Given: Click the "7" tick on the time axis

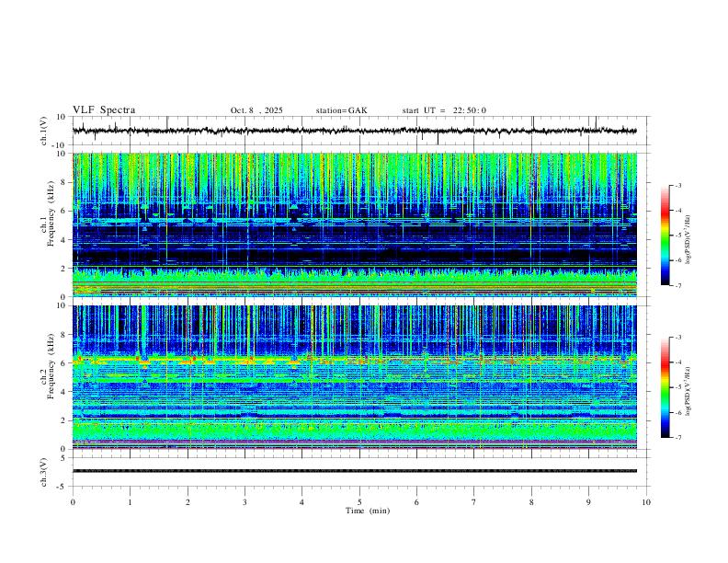Looking at the screenshot, I should pos(474,502).
